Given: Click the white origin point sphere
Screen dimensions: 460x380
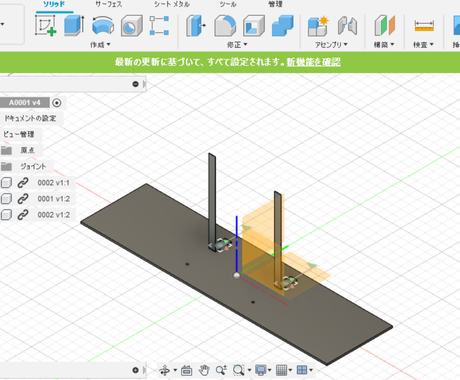Looking at the screenshot, I should click(x=237, y=275).
